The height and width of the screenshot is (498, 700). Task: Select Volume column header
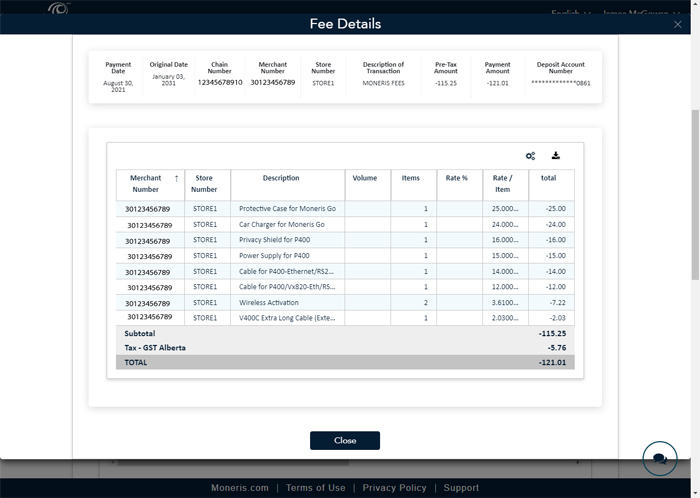pyautogui.click(x=368, y=185)
